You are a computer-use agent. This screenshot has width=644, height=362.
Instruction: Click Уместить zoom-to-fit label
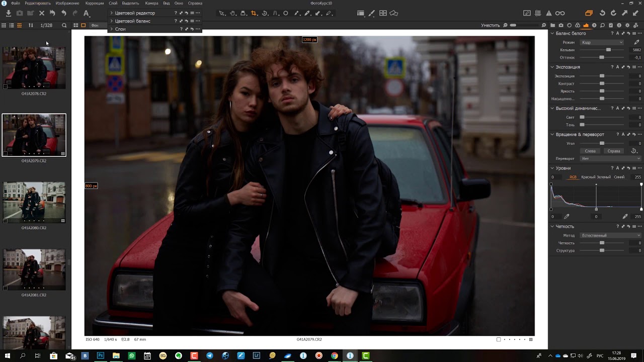pos(491,25)
